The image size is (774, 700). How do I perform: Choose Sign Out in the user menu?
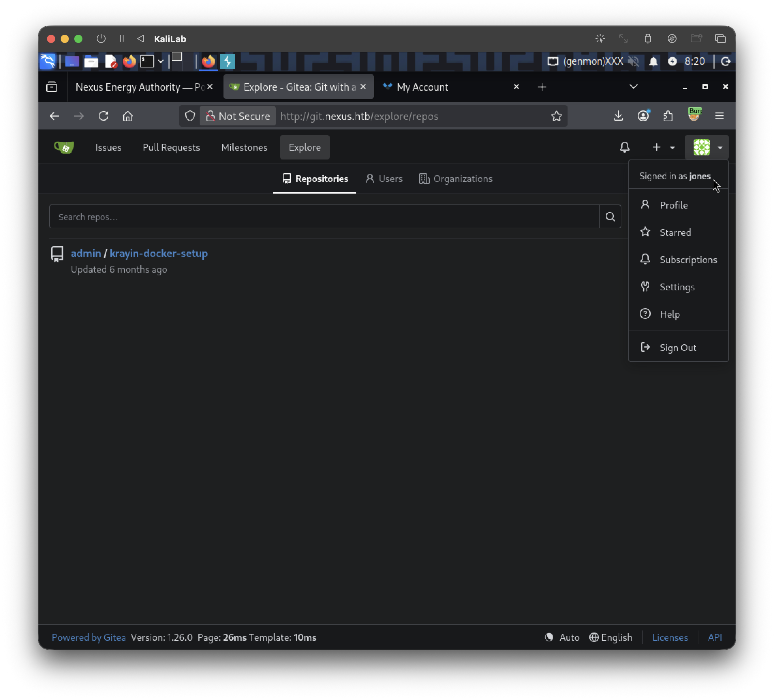point(678,348)
